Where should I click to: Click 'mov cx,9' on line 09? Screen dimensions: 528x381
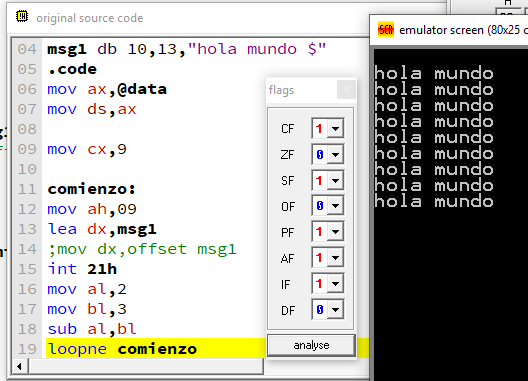tap(87, 149)
